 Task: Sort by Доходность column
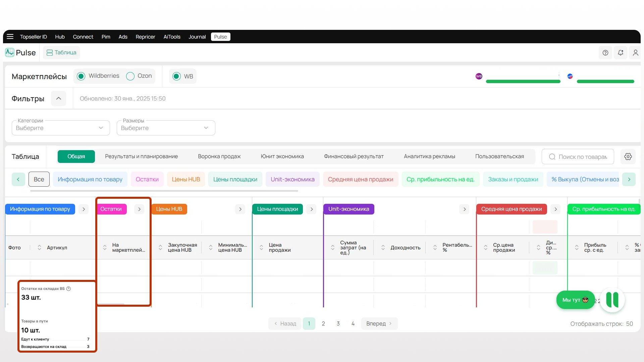coord(383,247)
